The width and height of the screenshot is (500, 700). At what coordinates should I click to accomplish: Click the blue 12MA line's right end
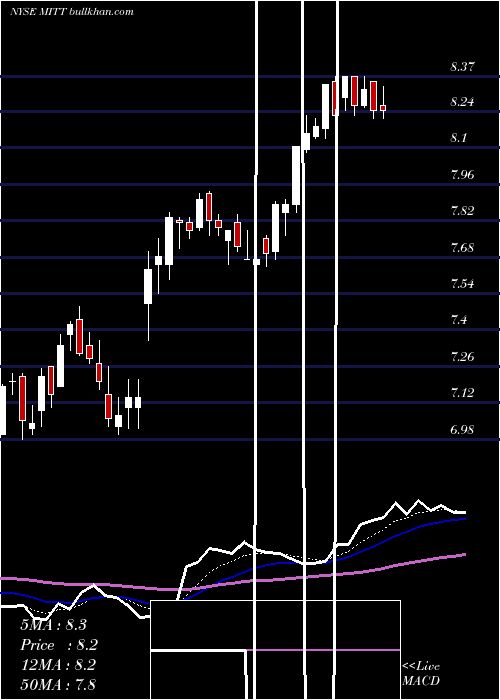(464, 519)
